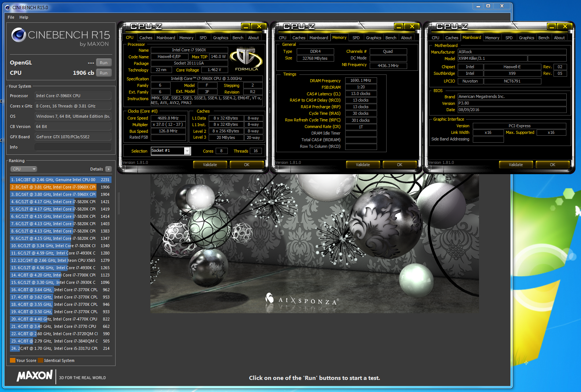Click the Info input field in Your System
Screen dimensions: 581x392
tap(73, 147)
